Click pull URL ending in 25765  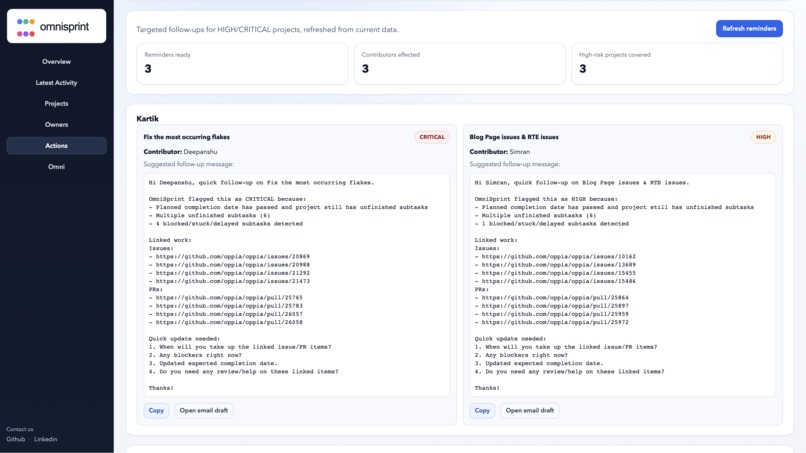coord(229,298)
